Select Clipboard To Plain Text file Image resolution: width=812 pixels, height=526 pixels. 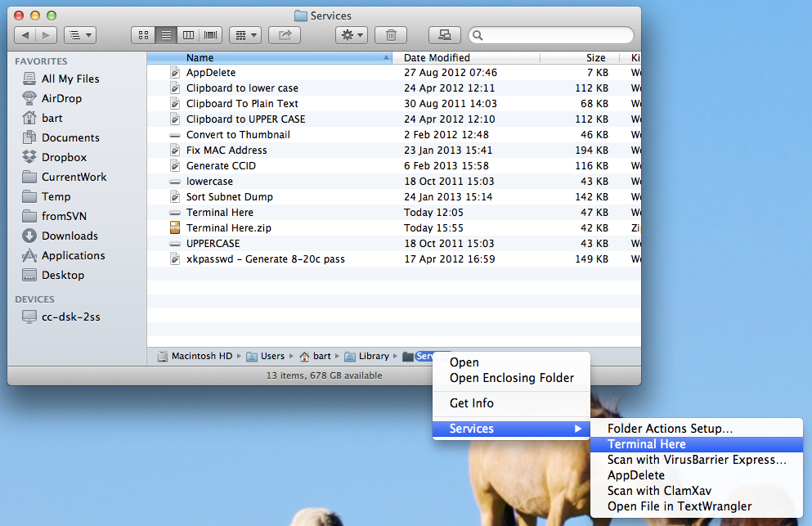click(x=242, y=104)
